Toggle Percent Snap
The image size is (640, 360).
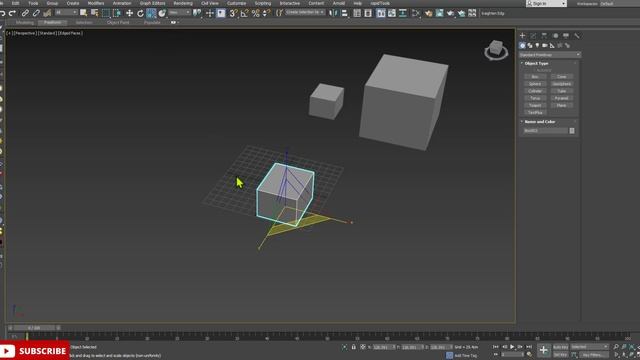coord(256,13)
